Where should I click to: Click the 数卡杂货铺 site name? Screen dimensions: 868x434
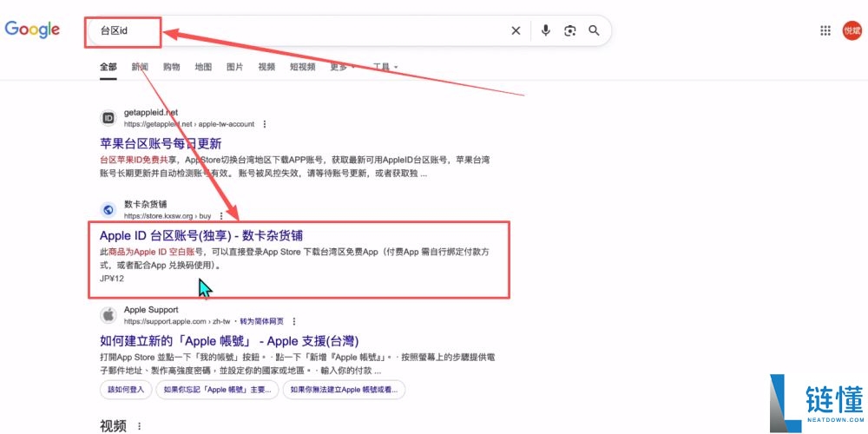(145, 204)
